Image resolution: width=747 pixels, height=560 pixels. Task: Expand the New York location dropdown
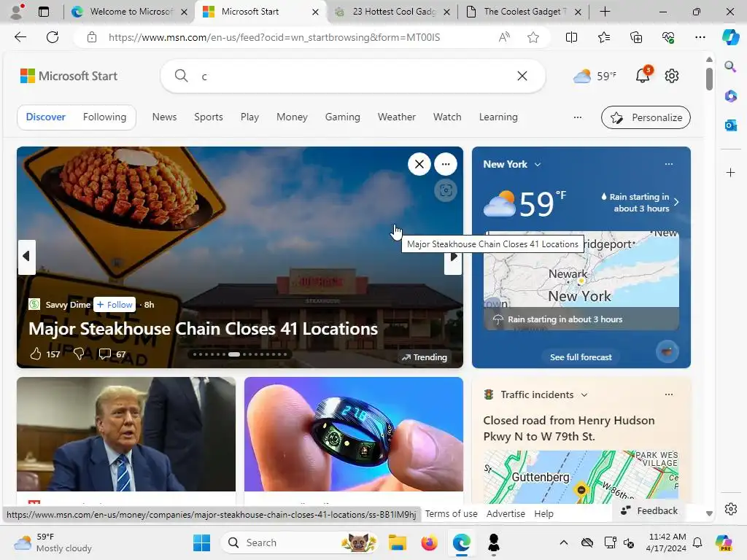click(x=538, y=164)
